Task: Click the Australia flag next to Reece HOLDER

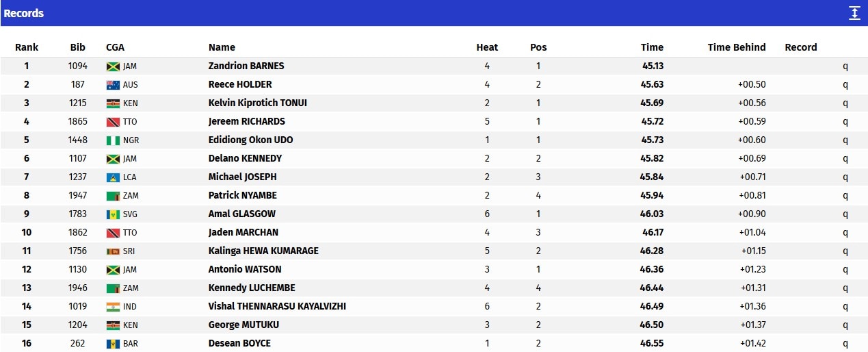Action: click(113, 85)
